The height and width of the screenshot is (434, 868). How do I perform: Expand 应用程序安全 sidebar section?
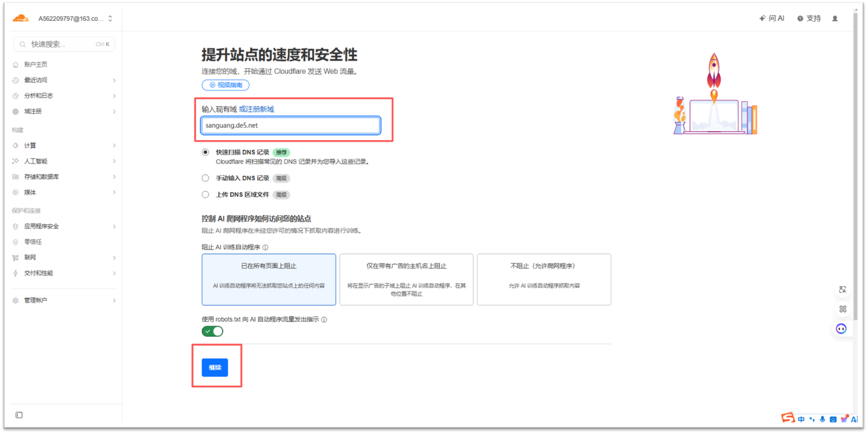tap(64, 226)
